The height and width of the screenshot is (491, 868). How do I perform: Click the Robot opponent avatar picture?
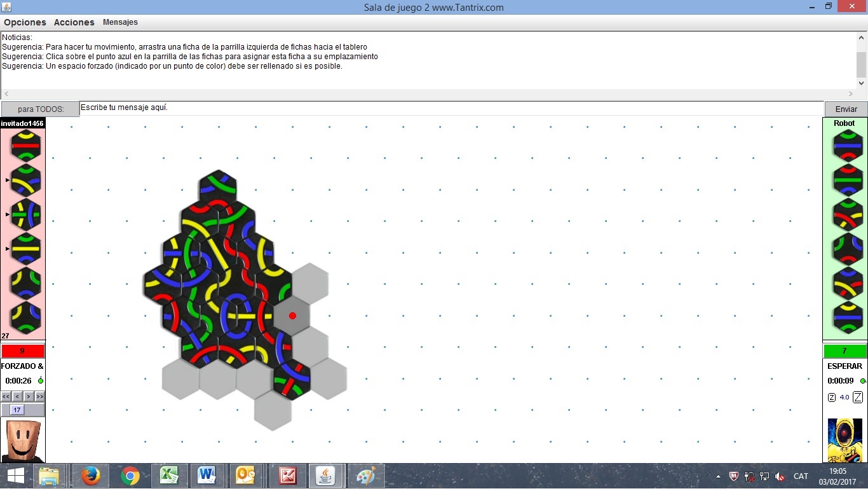point(845,440)
